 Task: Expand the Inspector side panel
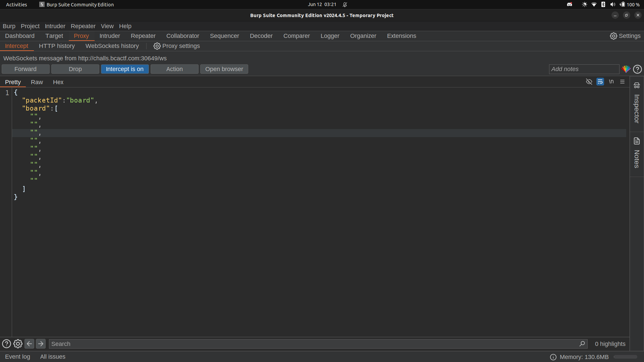637,103
